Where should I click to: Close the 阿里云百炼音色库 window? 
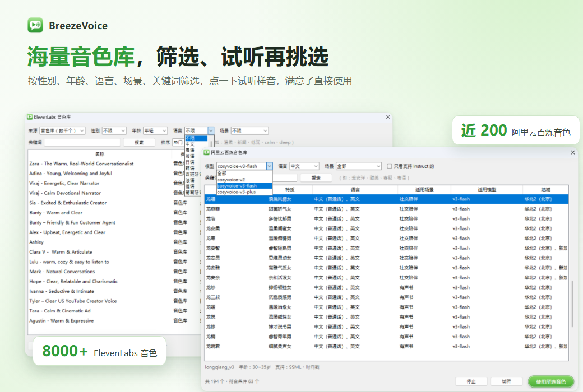coord(572,152)
